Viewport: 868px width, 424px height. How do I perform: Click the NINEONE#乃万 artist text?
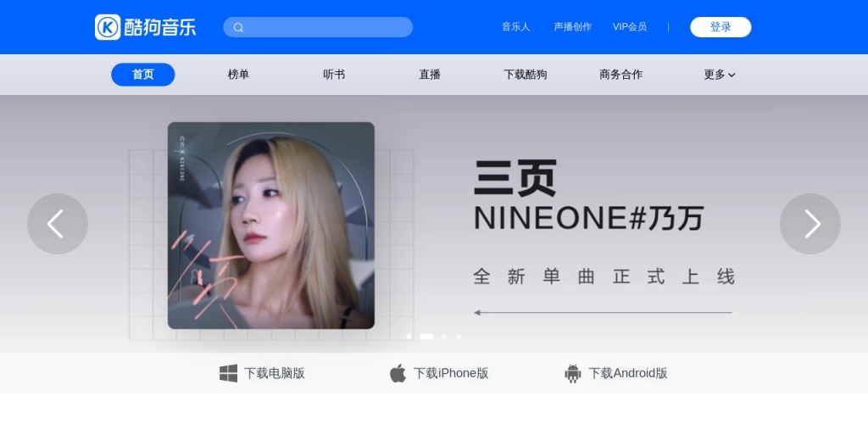coord(588,219)
